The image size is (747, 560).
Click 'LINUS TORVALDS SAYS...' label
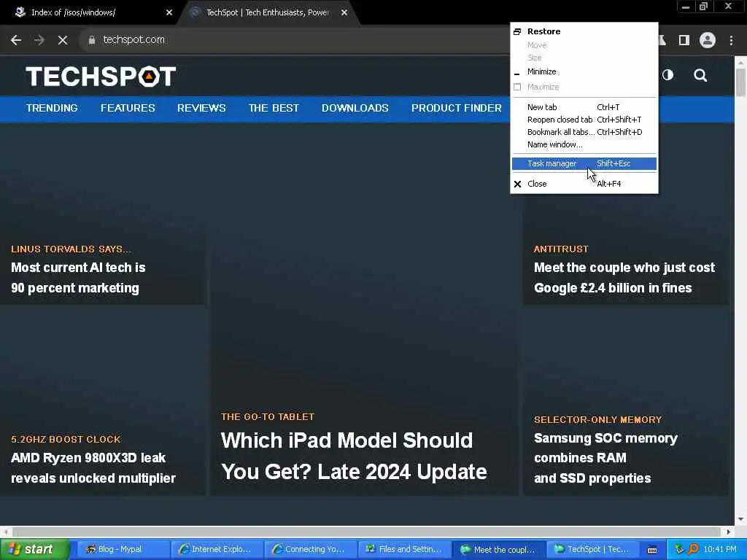pos(71,249)
